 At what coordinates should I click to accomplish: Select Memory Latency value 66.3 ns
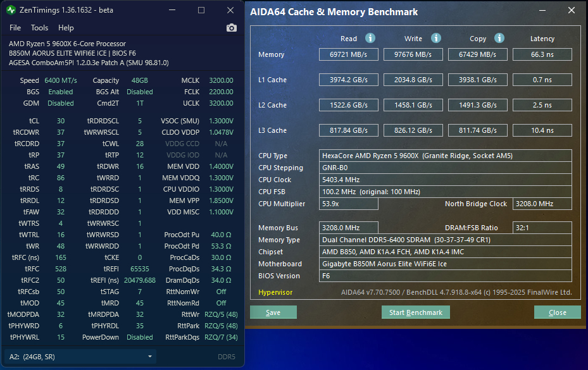(x=542, y=54)
